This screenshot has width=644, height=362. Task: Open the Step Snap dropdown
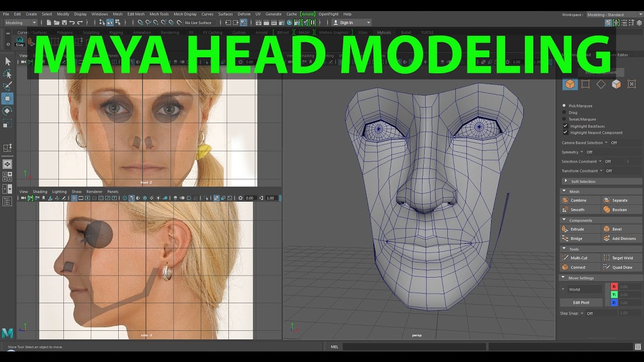[582, 313]
